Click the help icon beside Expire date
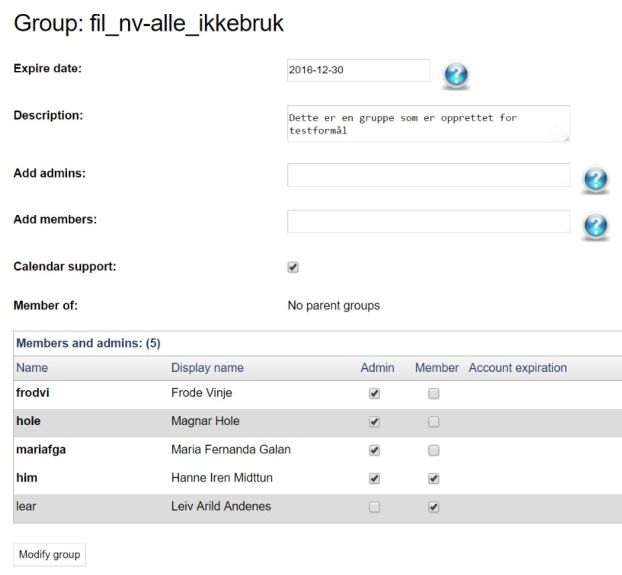 click(x=456, y=75)
